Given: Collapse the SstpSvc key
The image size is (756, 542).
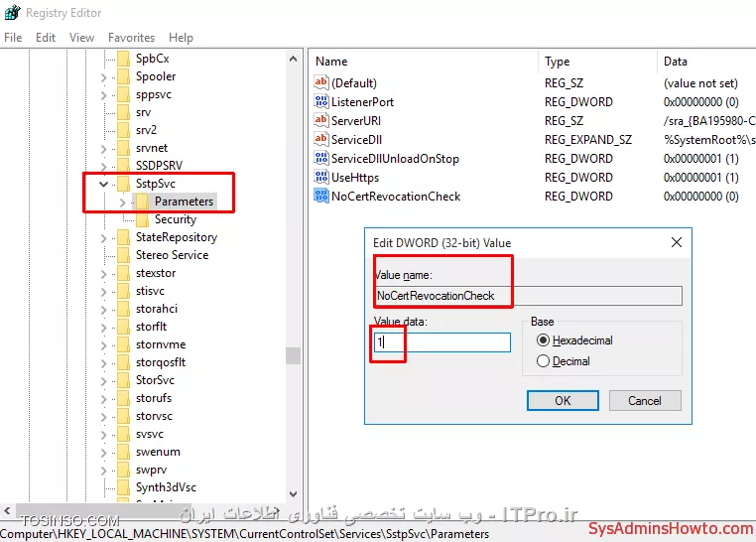Looking at the screenshot, I should pyautogui.click(x=103, y=184).
